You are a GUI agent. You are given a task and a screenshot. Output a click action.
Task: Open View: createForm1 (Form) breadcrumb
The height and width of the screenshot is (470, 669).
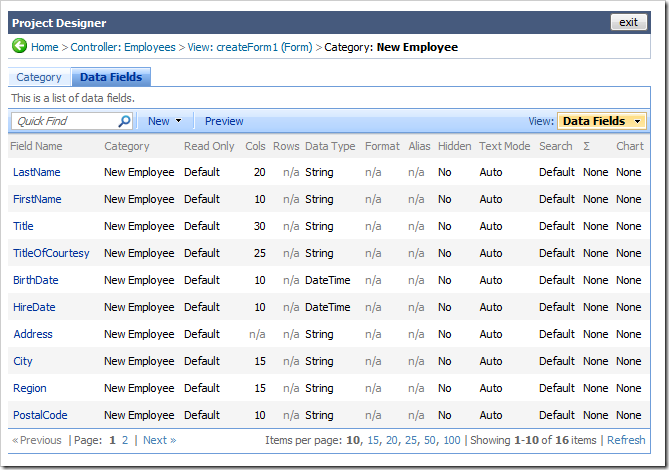pyautogui.click(x=250, y=47)
